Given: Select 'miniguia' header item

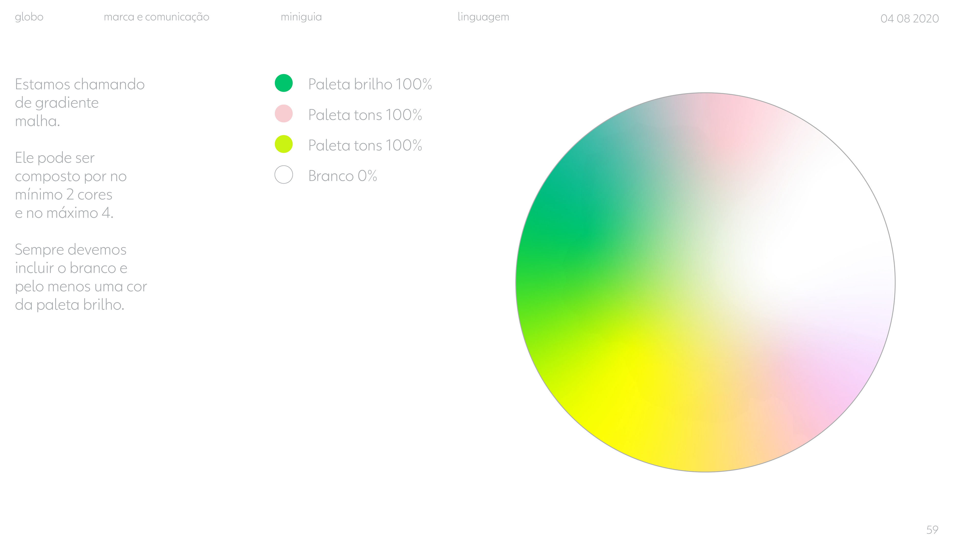Looking at the screenshot, I should 301,17.
